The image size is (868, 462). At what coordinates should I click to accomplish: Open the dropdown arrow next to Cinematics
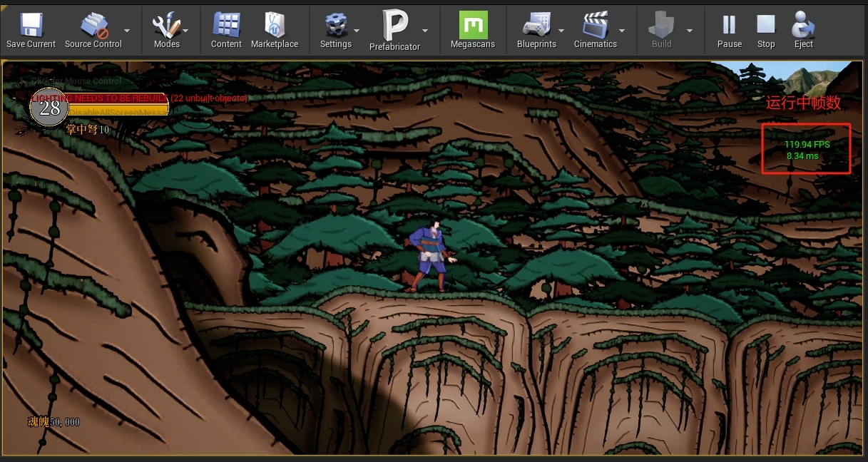click(x=622, y=31)
